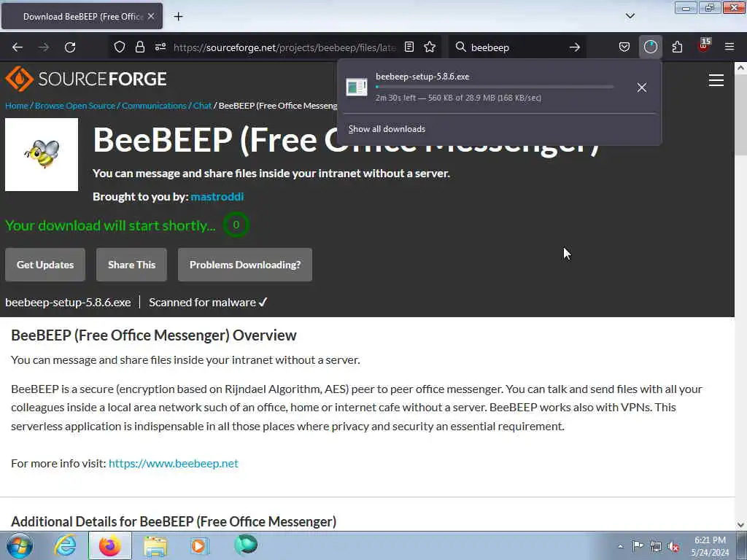The image size is (747, 560).
Task: Open Action Center flag icon
Action: click(638, 545)
